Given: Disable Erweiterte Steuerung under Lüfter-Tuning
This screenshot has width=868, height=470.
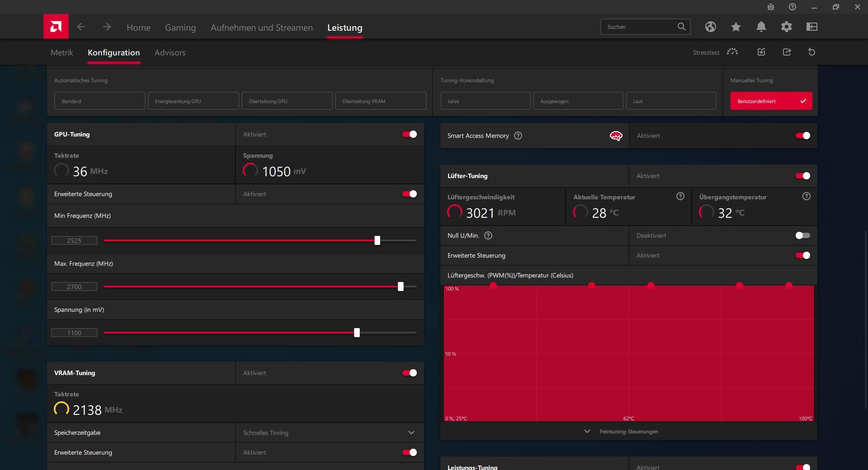Looking at the screenshot, I should click(x=803, y=255).
